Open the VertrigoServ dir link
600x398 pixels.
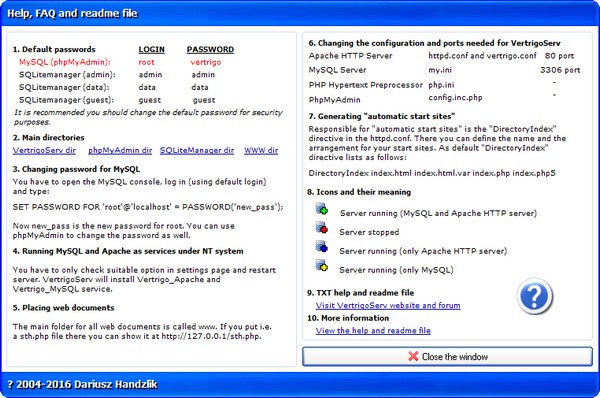pyautogui.click(x=44, y=150)
